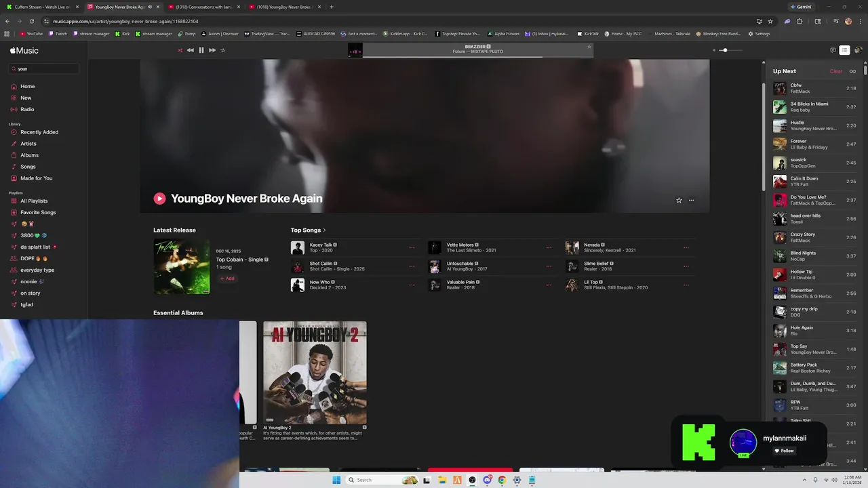The height and width of the screenshot is (488, 868).
Task: Pause the current song
Action: point(201,50)
